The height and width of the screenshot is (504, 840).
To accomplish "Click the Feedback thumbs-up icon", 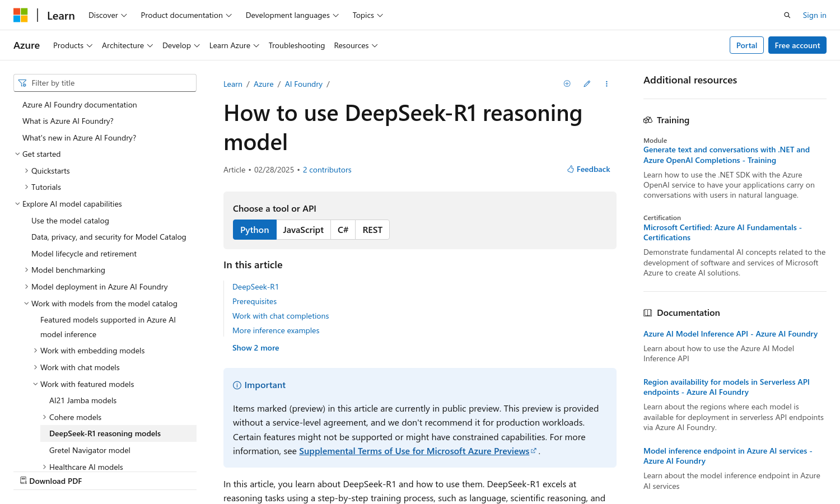I will pyautogui.click(x=571, y=169).
